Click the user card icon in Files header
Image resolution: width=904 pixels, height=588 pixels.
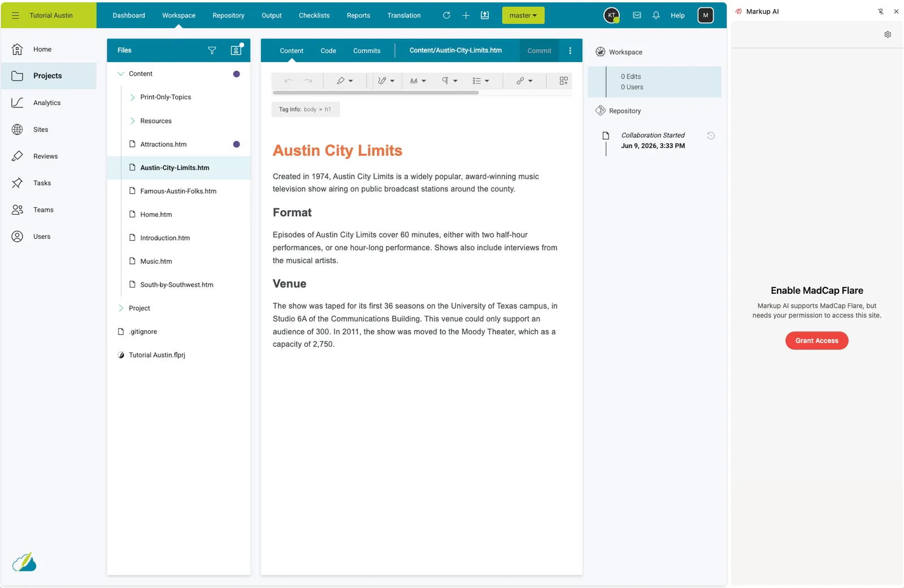tap(236, 50)
